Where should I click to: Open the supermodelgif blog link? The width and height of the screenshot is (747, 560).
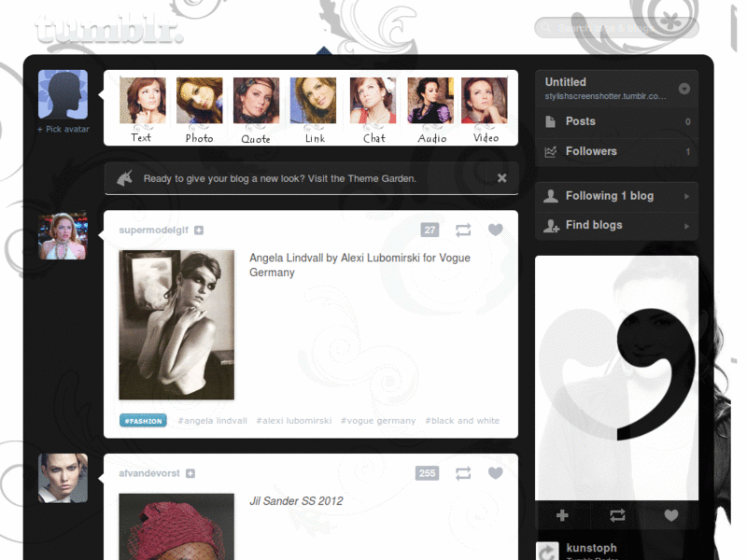153,230
